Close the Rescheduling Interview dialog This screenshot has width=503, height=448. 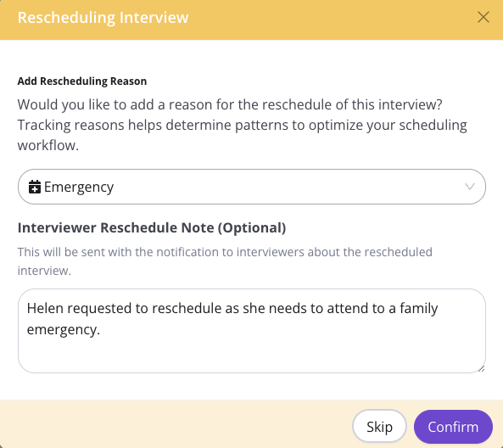click(x=483, y=17)
